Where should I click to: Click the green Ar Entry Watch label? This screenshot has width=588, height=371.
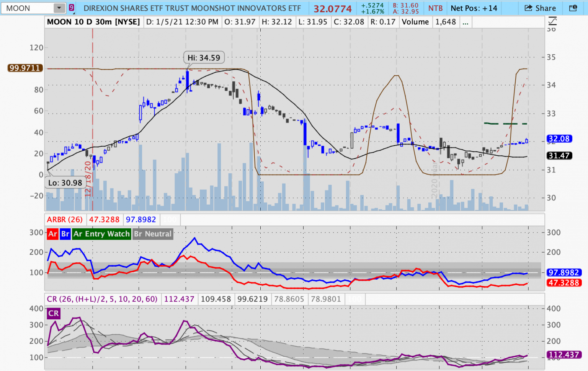(101, 234)
